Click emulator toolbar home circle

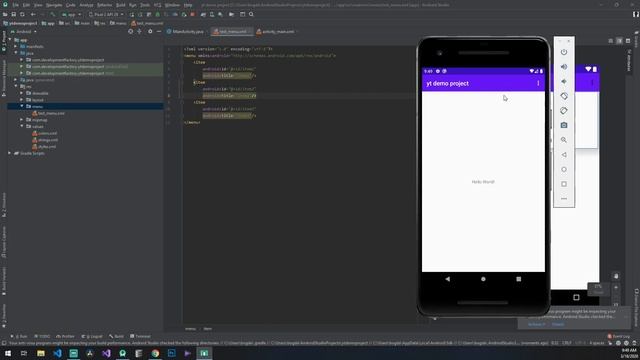point(564,169)
